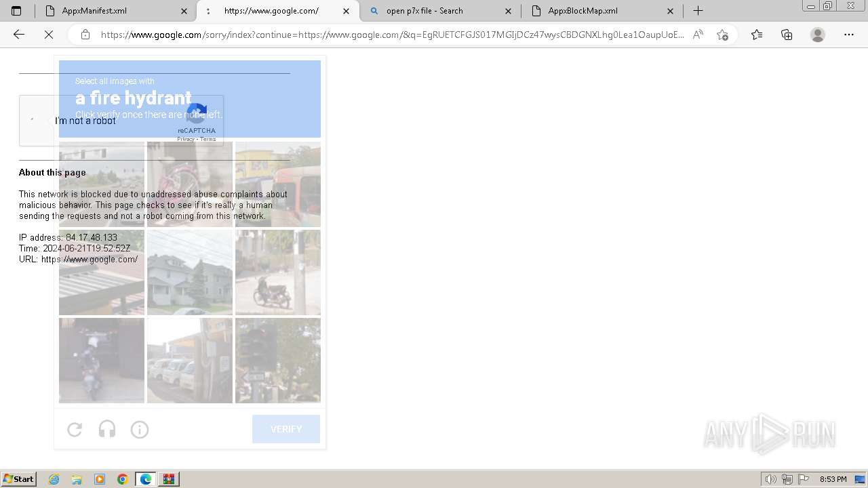Select the metal roof image tile
The image size is (868, 488).
(102, 272)
